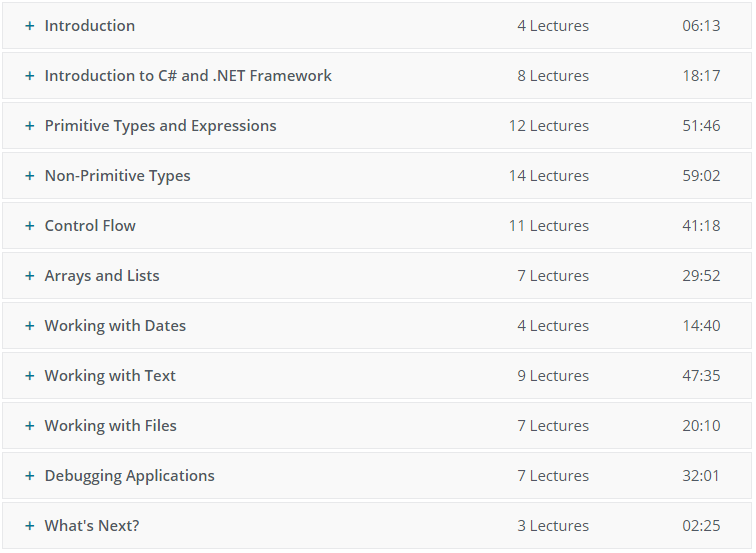756x553 pixels.
Task: Click plus icon beside Introduction to C# and .NET Framework
Action: click(x=30, y=76)
